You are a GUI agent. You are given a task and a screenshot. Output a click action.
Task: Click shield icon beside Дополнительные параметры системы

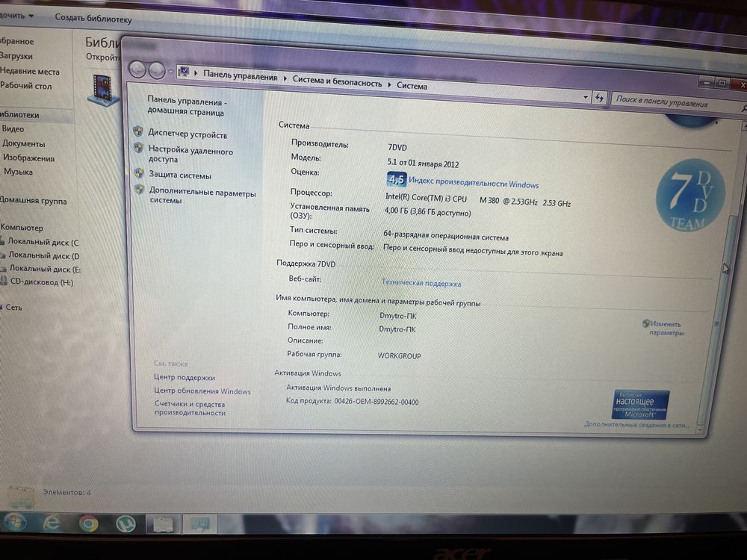coord(140,190)
